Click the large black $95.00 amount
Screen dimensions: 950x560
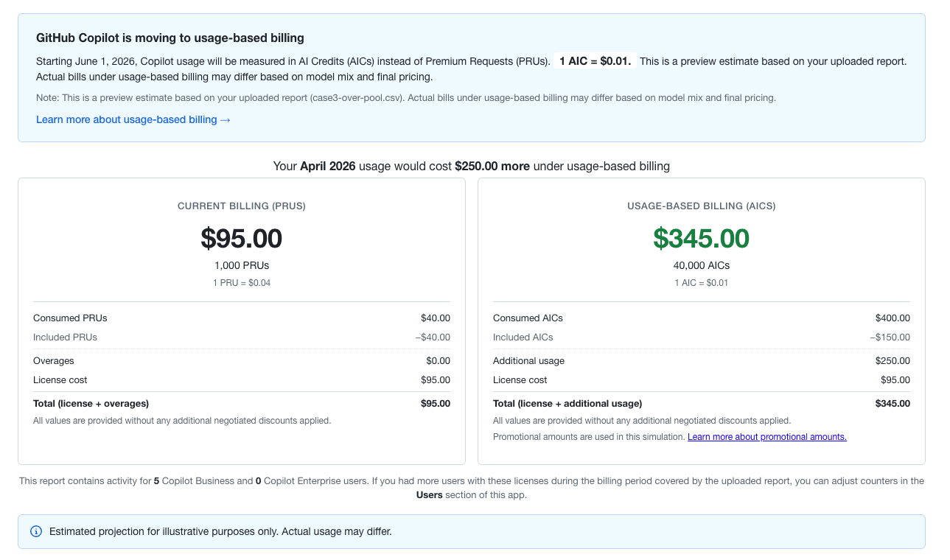point(242,238)
